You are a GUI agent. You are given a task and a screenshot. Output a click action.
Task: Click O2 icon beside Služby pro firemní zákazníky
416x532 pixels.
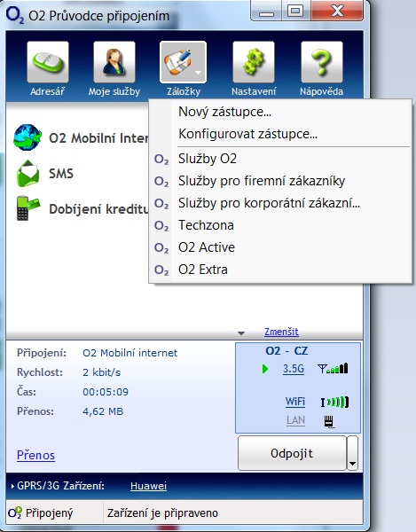pyautogui.click(x=161, y=182)
